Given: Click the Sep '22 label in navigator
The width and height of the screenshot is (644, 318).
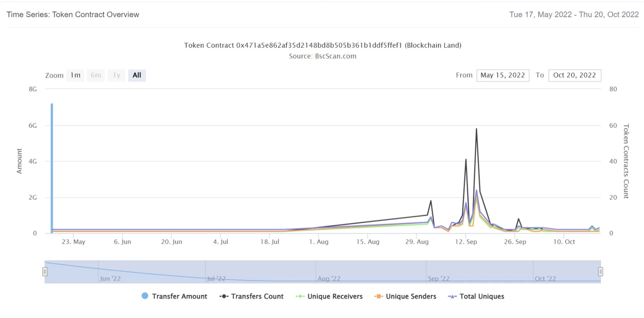Looking at the screenshot, I should tap(439, 279).
